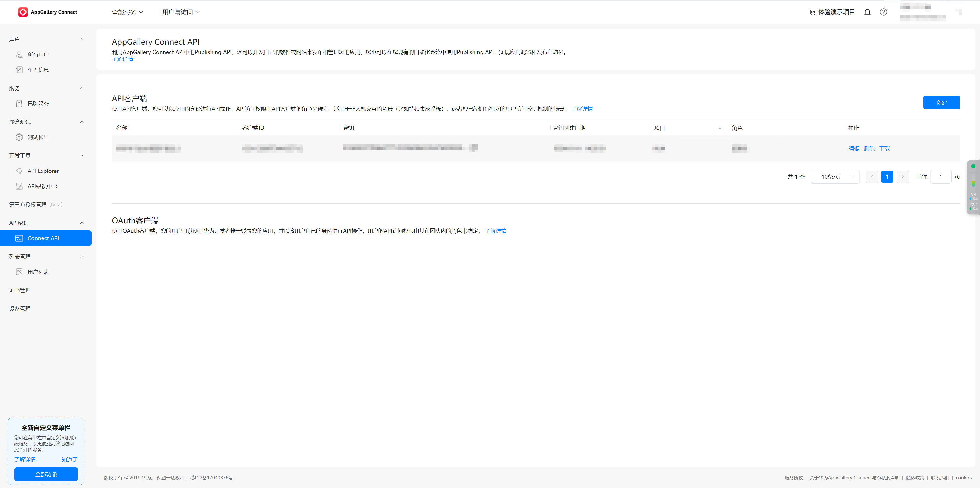Image resolution: width=980 pixels, height=488 pixels.
Task: Open API Explorer tool
Action: (43, 171)
